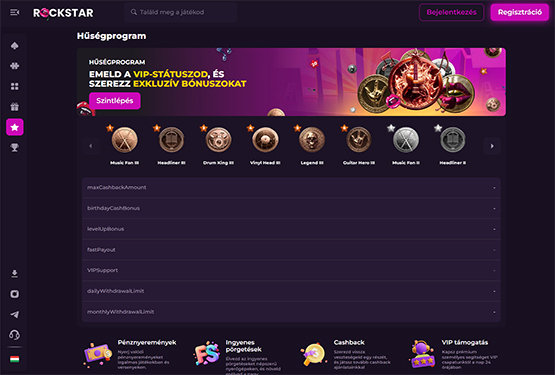Click the VIP banner coin artwork
This screenshot has width=555, height=375.
click(416, 82)
